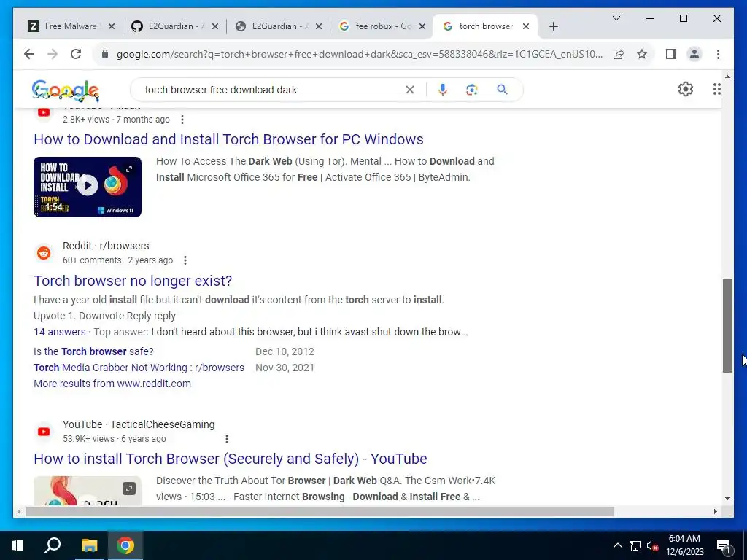The height and width of the screenshot is (560, 747).
Task: Open More results from www.reddit.com
Action: click(x=112, y=384)
